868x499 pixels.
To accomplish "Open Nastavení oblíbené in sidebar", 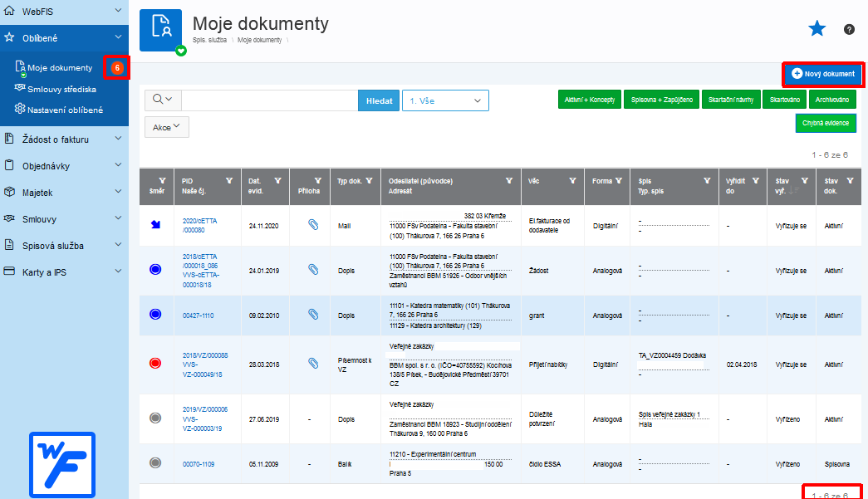I will coord(65,110).
